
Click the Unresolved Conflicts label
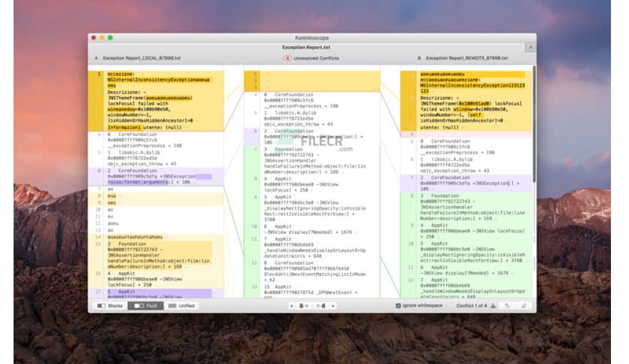pos(317,58)
